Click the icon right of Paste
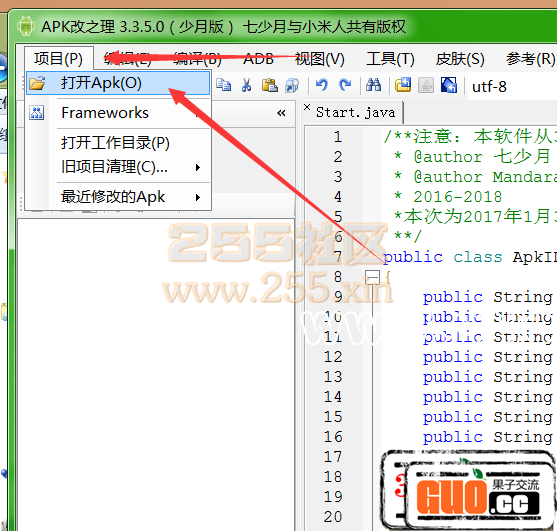The width and height of the screenshot is (557, 531). (x=292, y=85)
